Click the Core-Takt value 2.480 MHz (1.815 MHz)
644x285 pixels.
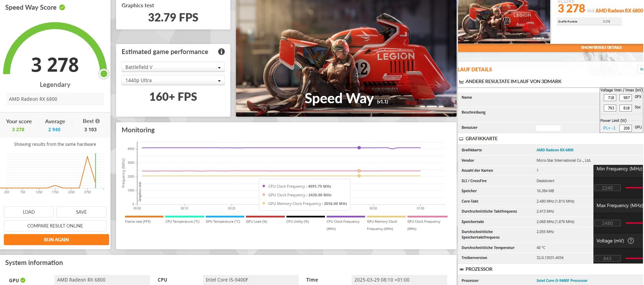555,201
